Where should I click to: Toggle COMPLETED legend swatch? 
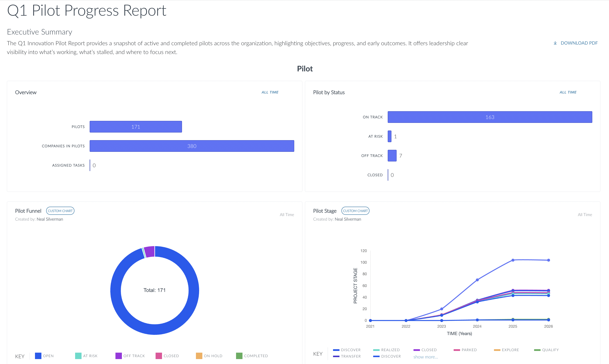click(239, 356)
